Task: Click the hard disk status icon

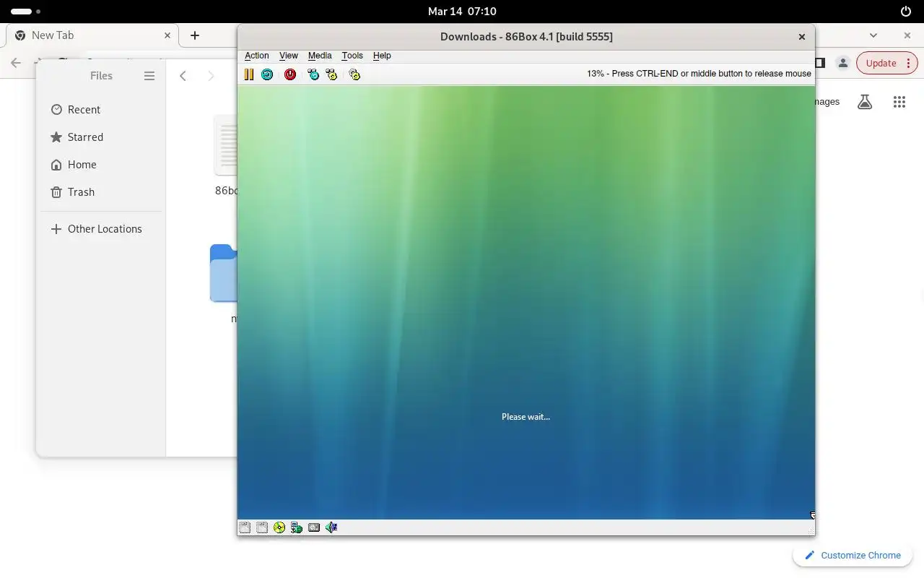Action: pos(314,527)
